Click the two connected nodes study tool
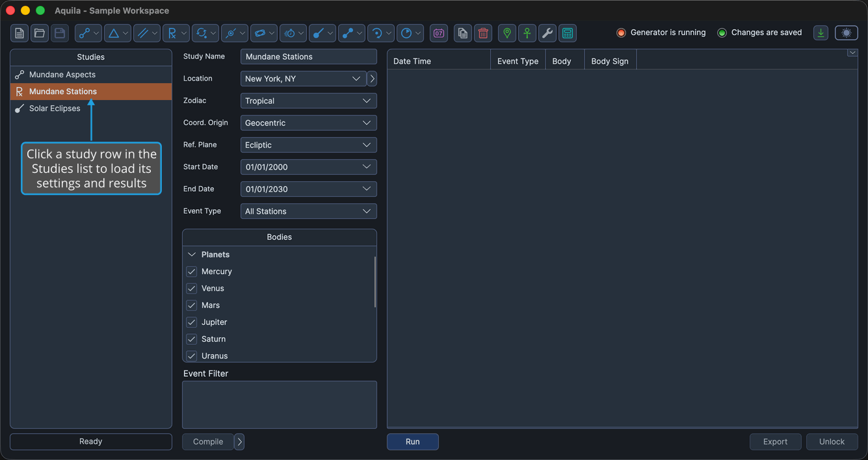This screenshot has width=868, height=460. [x=352, y=33]
